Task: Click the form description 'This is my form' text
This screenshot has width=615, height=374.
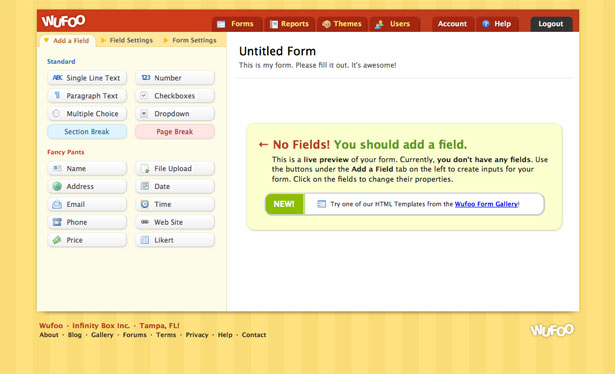Action: point(317,65)
